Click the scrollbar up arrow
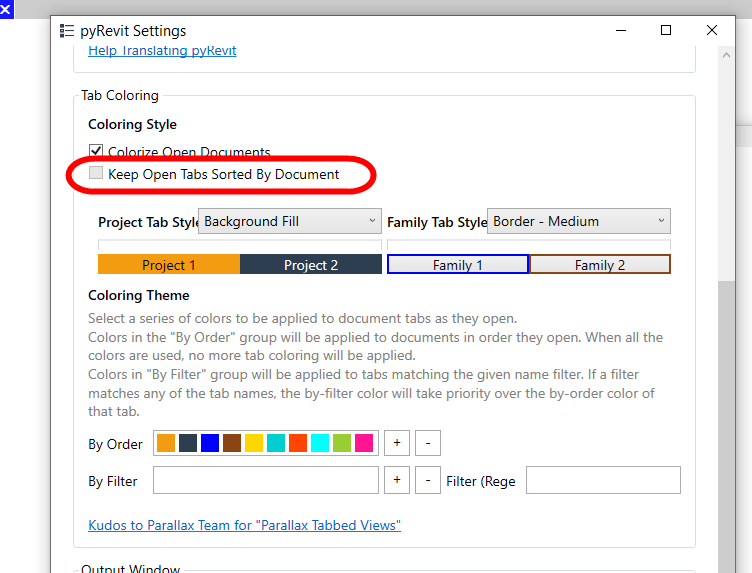This screenshot has height=573, width=752. pyautogui.click(x=727, y=55)
